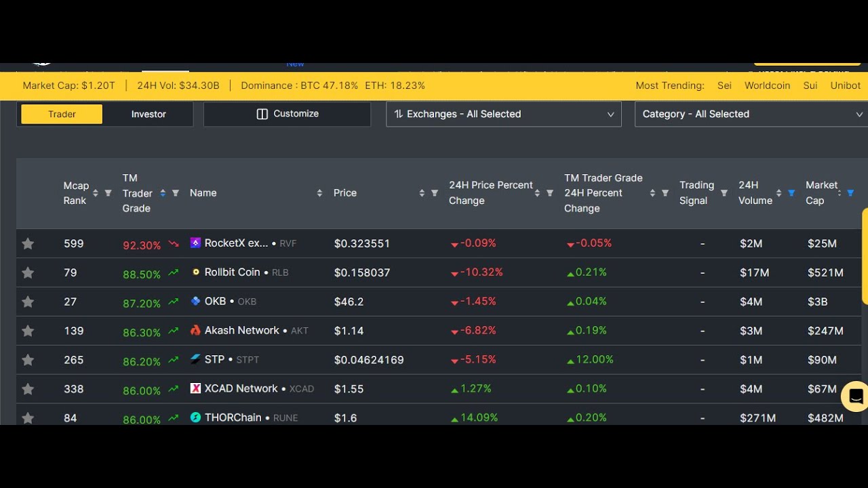The width and height of the screenshot is (868, 488).
Task: Click 24H Vol: $34.30B stat
Action: pyautogui.click(x=178, y=85)
